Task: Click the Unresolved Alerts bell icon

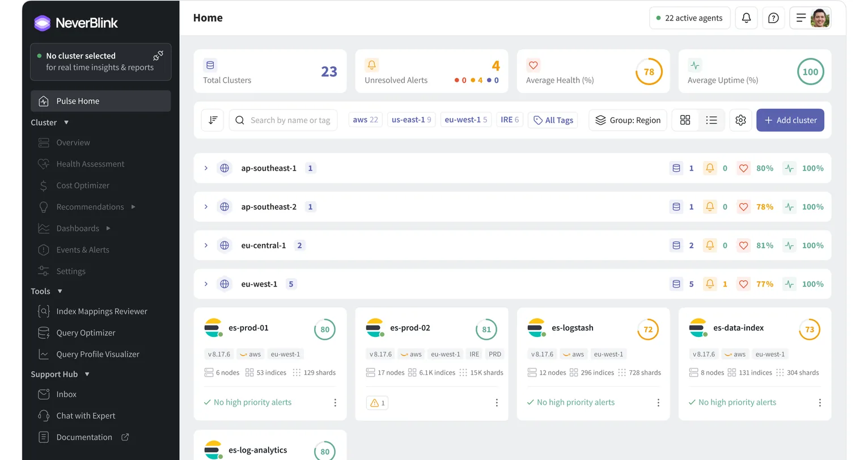Action: (x=372, y=65)
